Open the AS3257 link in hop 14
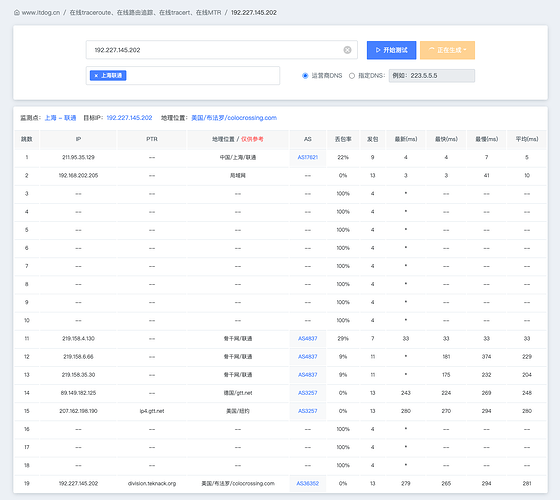Image resolution: width=560 pixels, height=500 pixels. [308, 393]
